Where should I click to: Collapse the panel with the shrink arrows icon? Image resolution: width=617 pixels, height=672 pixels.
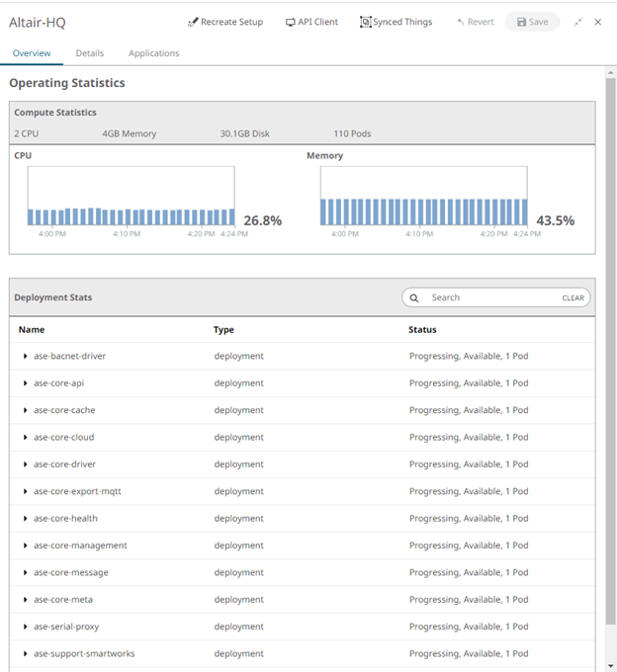pyautogui.click(x=578, y=22)
